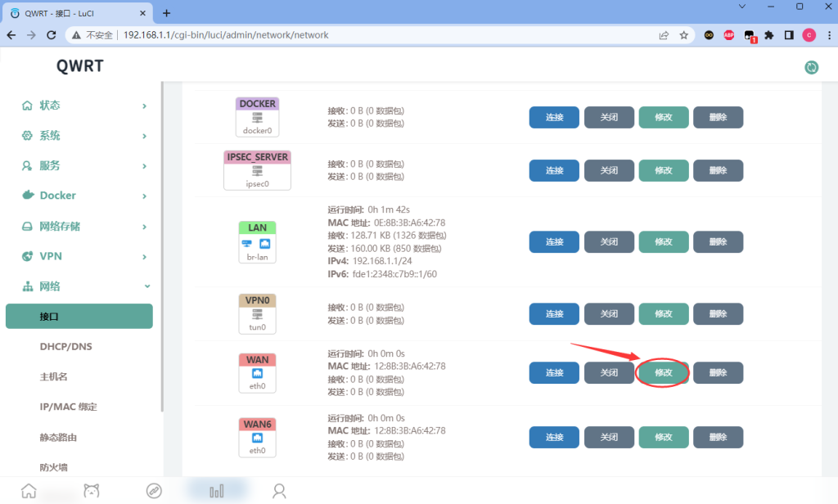Screen dimensions: 838x504
Task: Open the AdBlock Plus extension icon
Action: pyautogui.click(x=729, y=35)
